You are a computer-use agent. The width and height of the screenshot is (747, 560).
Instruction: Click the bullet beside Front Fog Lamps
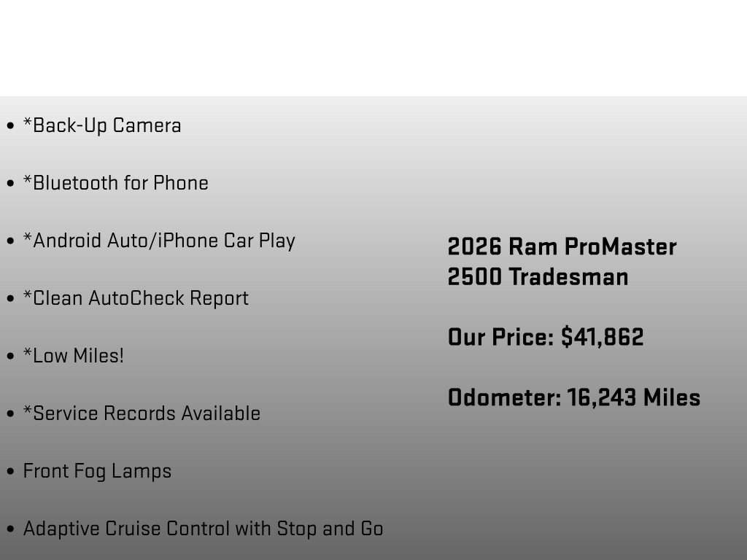click(x=10, y=472)
